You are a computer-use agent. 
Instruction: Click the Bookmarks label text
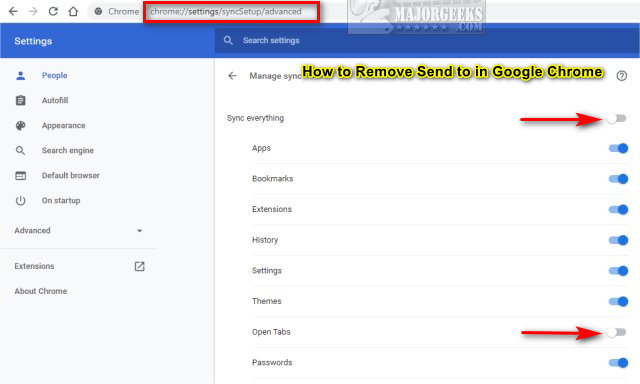(272, 179)
